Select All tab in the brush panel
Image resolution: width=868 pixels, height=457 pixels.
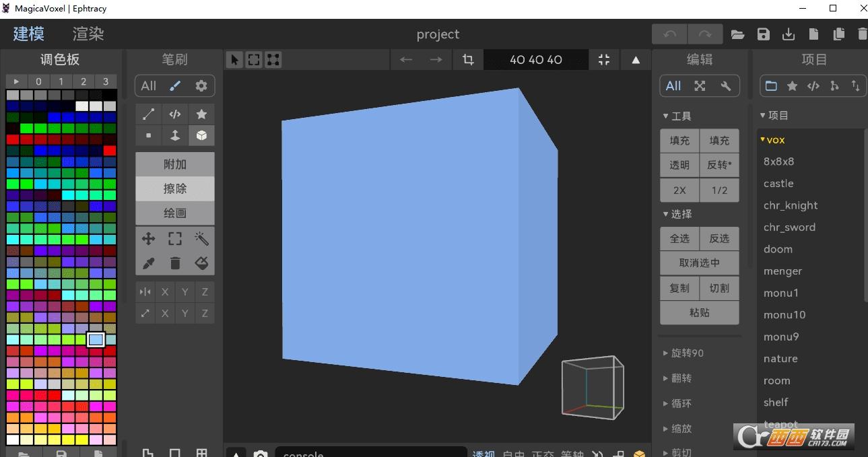149,85
